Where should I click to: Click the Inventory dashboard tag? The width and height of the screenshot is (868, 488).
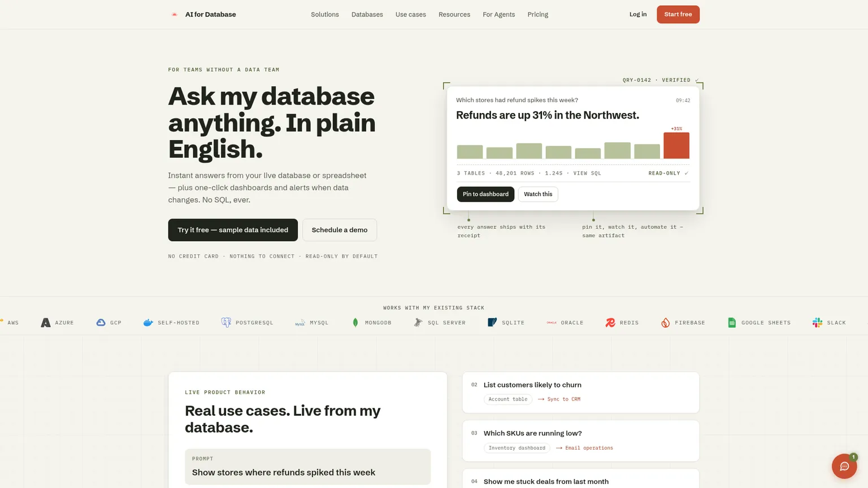(x=517, y=448)
